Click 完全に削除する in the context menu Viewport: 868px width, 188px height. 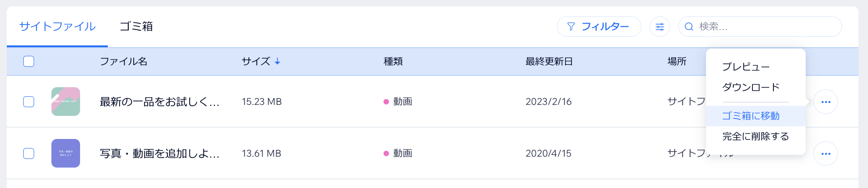click(x=755, y=136)
